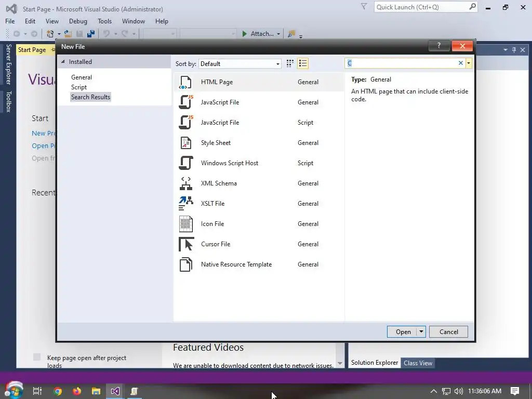The image size is (532, 399).
Task: Click the Find in Files toolbar icon
Action: point(291,34)
